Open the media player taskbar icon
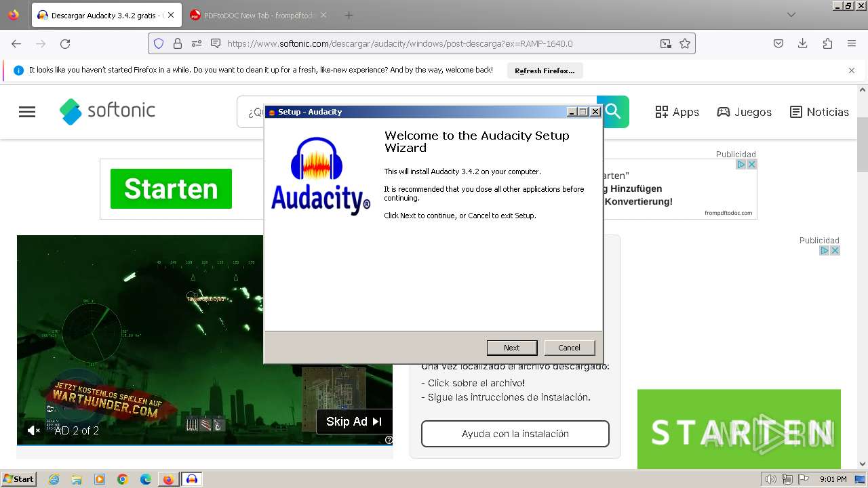The width and height of the screenshot is (868, 488). tap(100, 479)
